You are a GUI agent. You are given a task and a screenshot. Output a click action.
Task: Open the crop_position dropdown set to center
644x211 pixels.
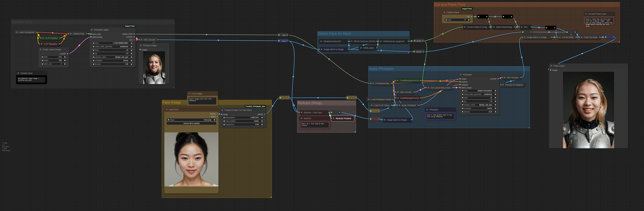[x=243, y=121]
